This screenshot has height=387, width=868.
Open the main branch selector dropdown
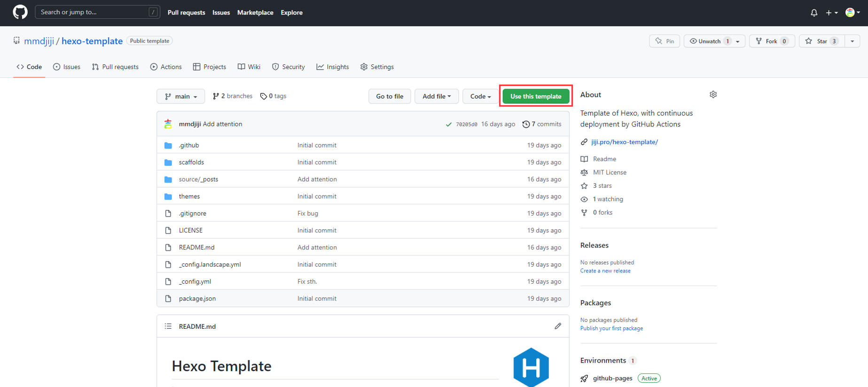click(x=181, y=96)
